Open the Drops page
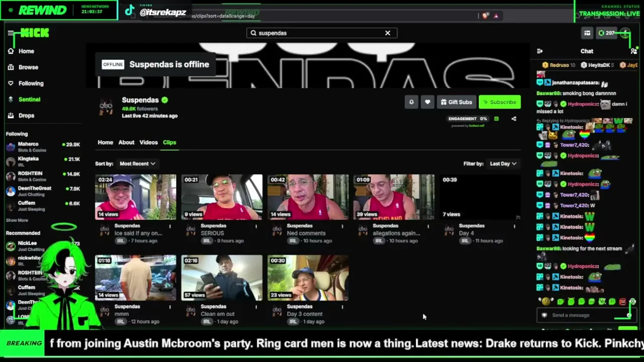The image size is (644, 362). point(21,116)
